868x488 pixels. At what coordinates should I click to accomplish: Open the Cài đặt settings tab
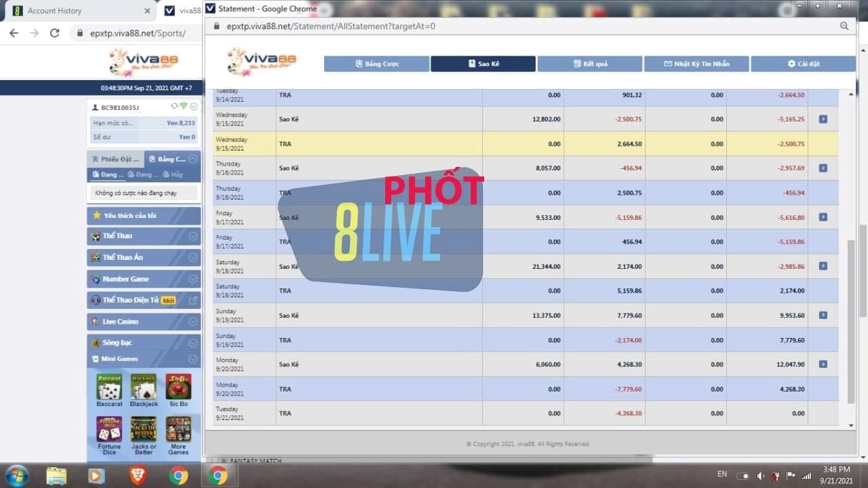[x=803, y=64]
